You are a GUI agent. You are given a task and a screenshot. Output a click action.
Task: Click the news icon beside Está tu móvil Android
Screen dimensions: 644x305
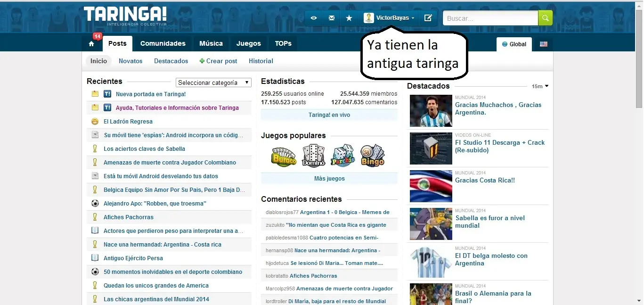point(95,176)
